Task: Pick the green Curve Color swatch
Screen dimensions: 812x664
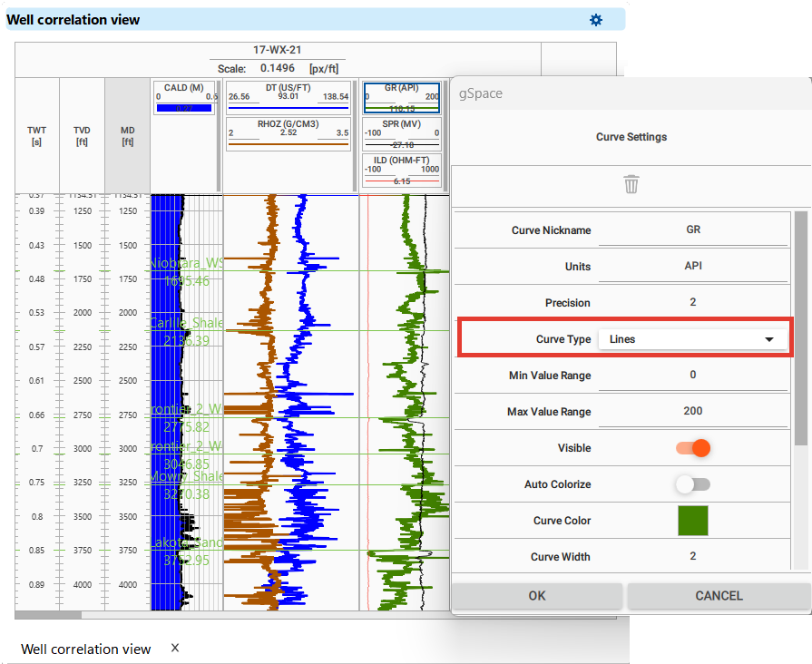Action: pos(693,521)
